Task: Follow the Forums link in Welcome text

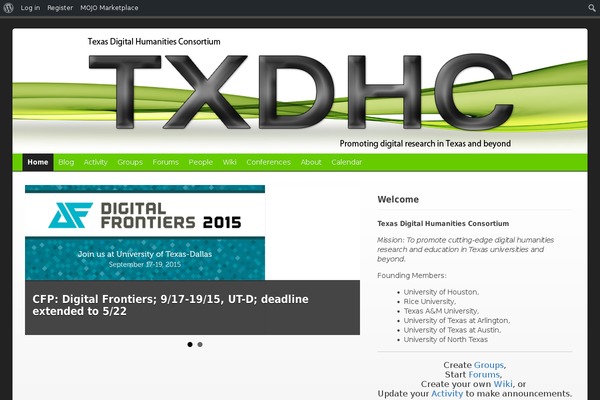Action: (x=484, y=374)
